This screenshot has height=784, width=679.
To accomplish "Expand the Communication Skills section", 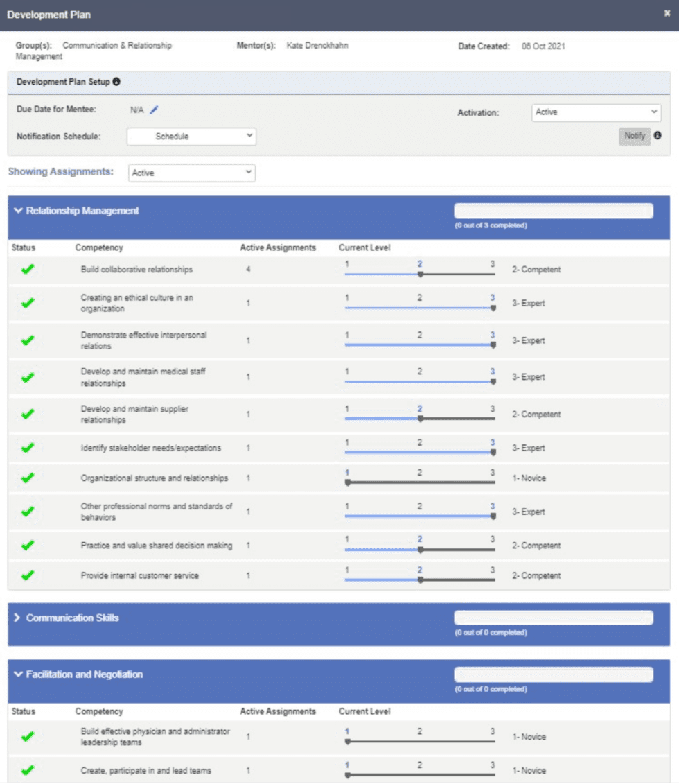I will tap(18, 618).
